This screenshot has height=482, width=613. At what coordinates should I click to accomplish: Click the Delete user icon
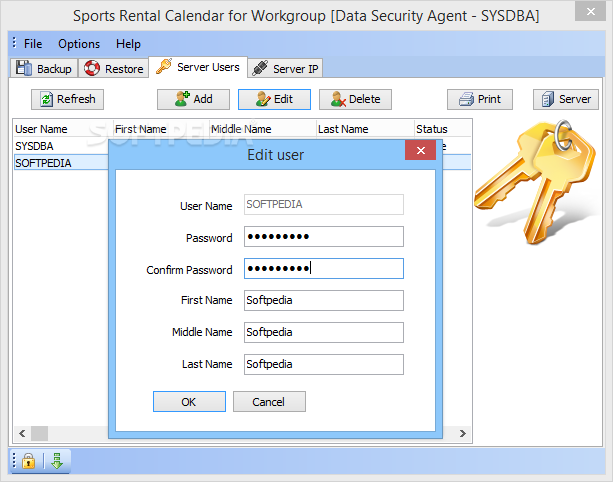pos(338,99)
